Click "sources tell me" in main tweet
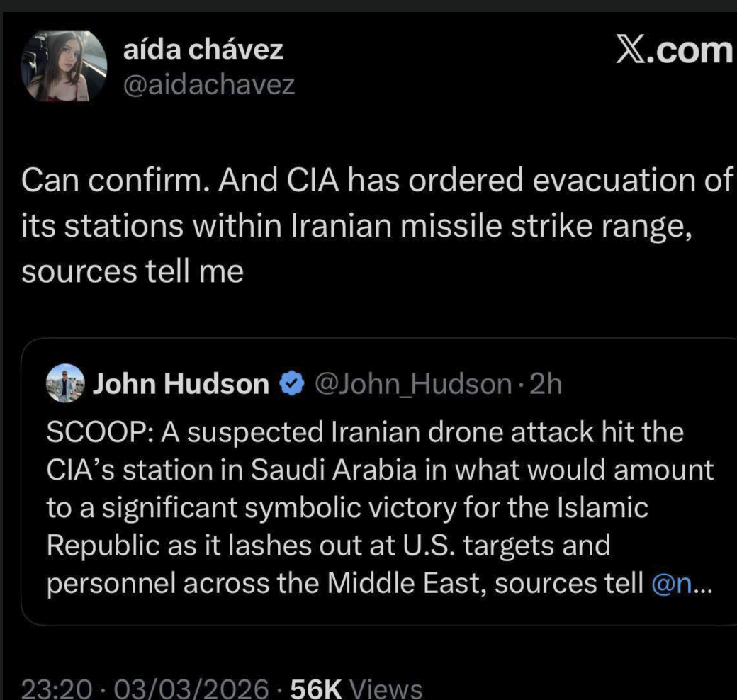This screenshot has height=700, width=737. (x=133, y=273)
